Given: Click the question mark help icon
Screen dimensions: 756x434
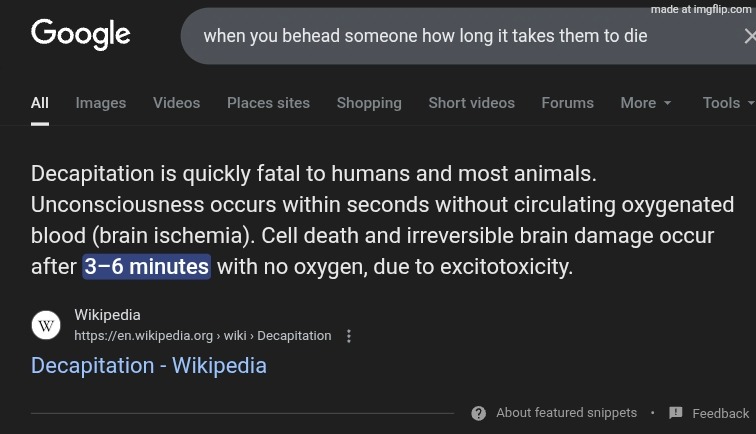Looking at the screenshot, I should [479, 413].
